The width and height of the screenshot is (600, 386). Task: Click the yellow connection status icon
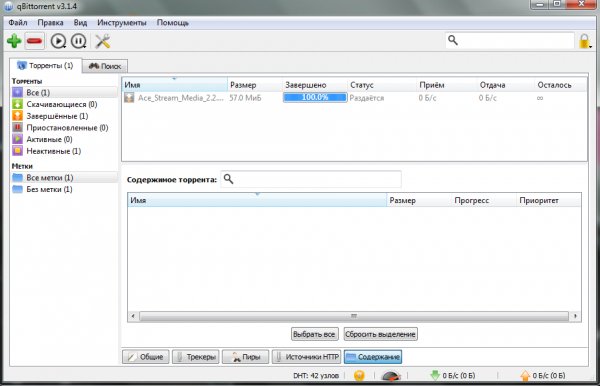(x=359, y=376)
